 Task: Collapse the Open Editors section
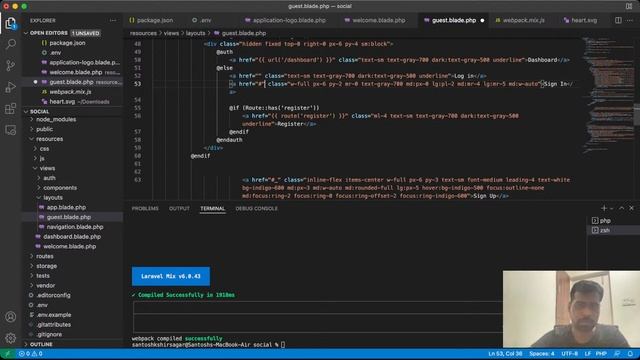[26, 33]
